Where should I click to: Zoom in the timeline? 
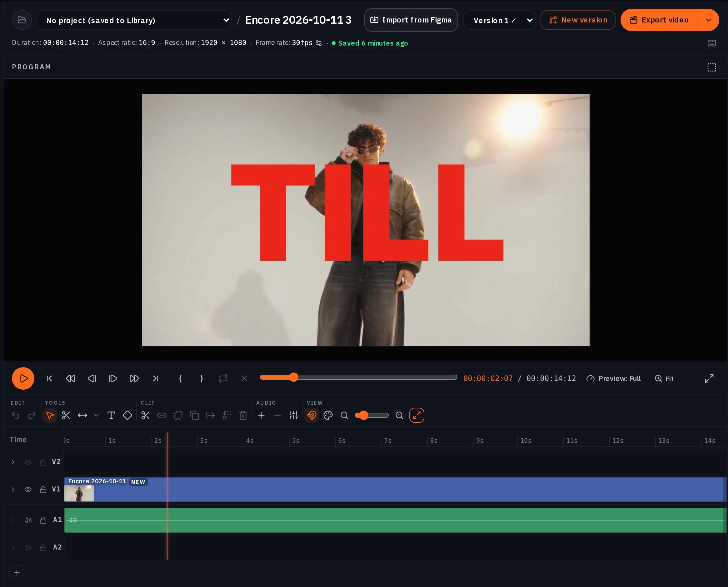pyautogui.click(x=399, y=415)
